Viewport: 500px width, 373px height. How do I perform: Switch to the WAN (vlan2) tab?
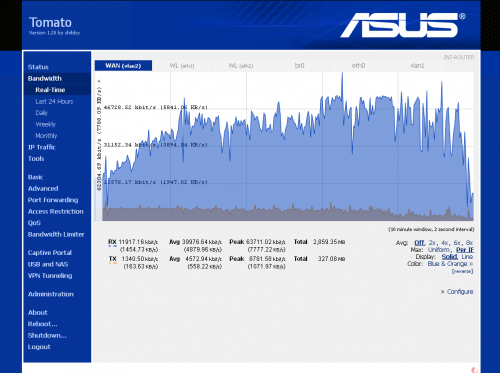123,65
